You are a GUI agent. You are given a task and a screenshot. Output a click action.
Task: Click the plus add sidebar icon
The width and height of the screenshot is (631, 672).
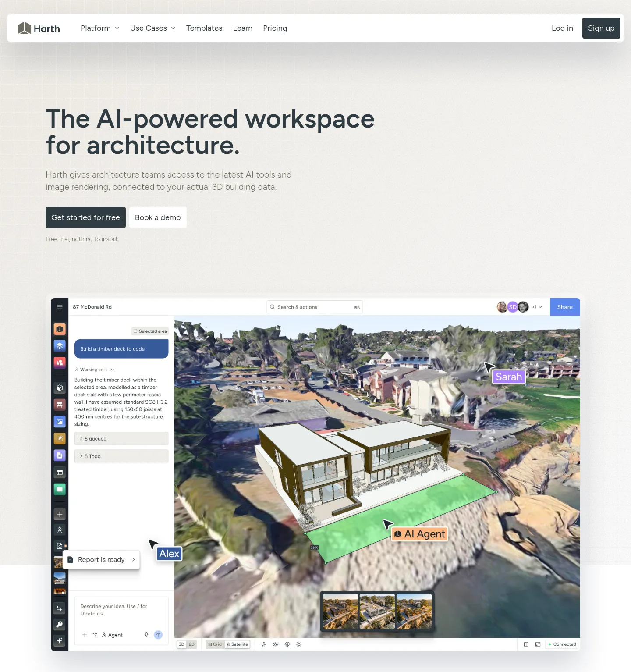point(60,514)
